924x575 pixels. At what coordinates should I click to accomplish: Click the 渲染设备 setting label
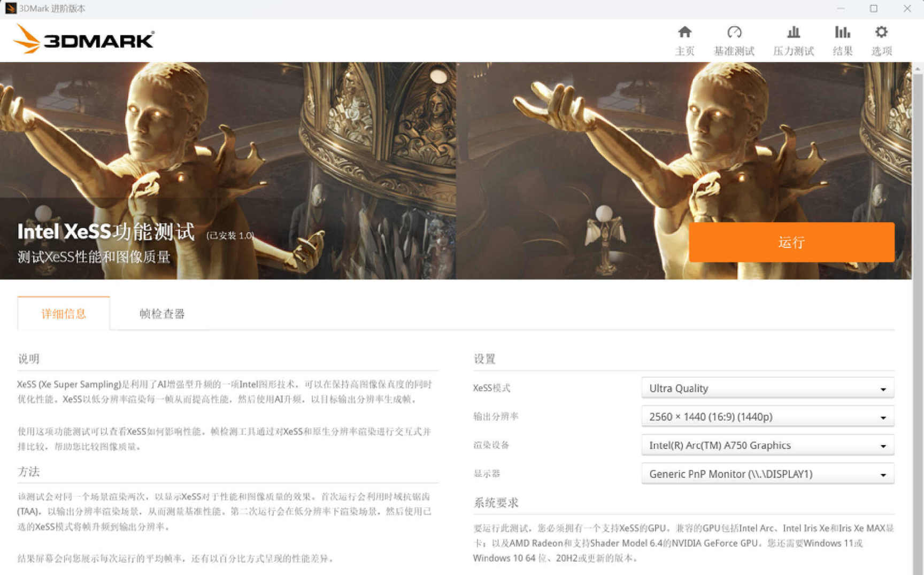pos(491,445)
